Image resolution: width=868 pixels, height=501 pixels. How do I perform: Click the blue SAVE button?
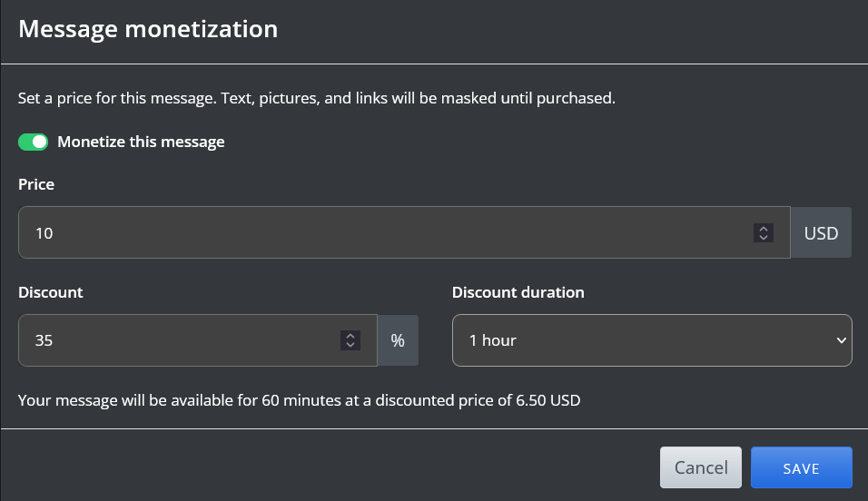pos(801,468)
